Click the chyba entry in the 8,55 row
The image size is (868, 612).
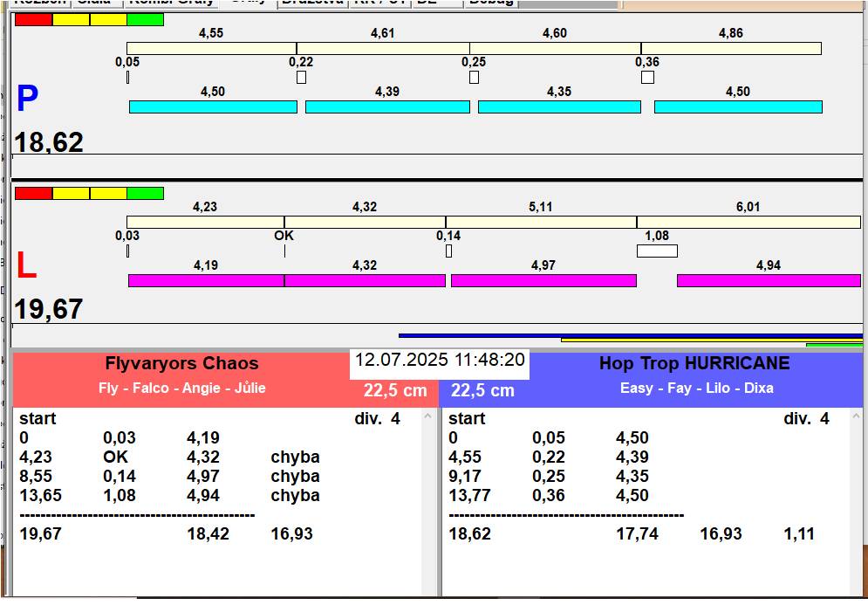point(295,476)
